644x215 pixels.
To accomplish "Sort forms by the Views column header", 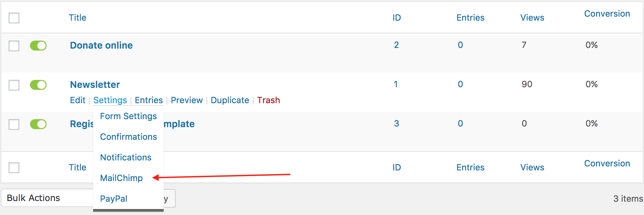I will [x=532, y=18].
